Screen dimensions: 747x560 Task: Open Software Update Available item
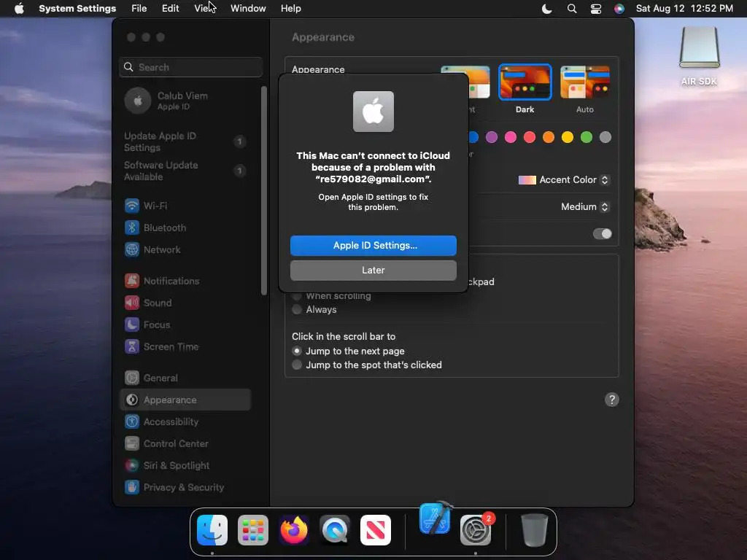pyautogui.click(x=185, y=171)
